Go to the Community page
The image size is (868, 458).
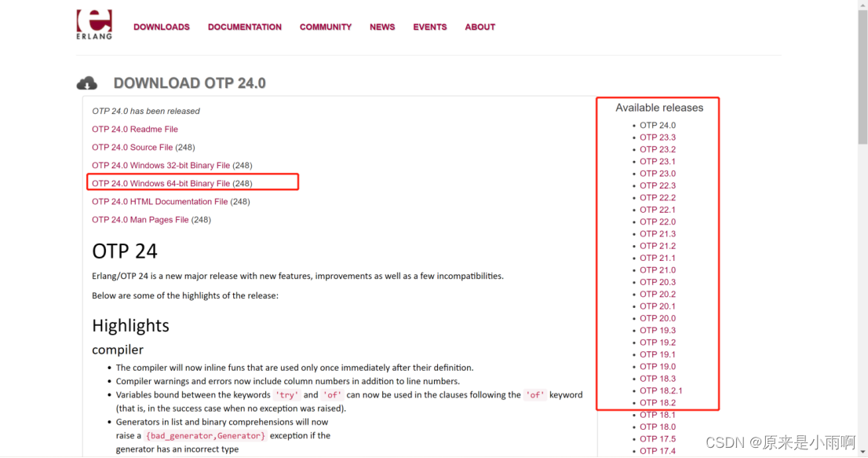[x=326, y=27]
